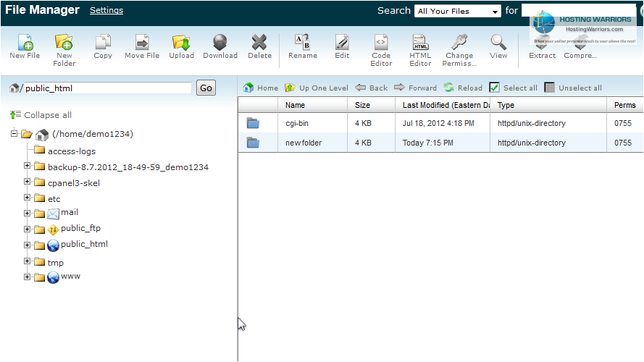Click the cgi-bin folder icon
Viewport: 644px width, 362px height.
[x=253, y=123]
